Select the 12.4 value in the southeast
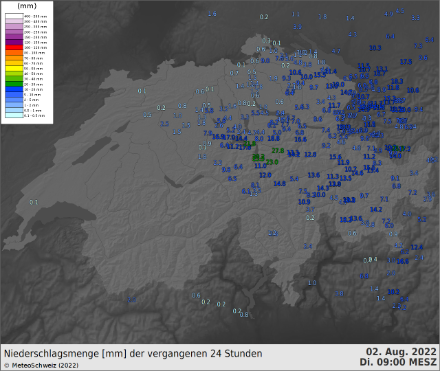Viewport: 440px width, 371px height. (417, 247)
